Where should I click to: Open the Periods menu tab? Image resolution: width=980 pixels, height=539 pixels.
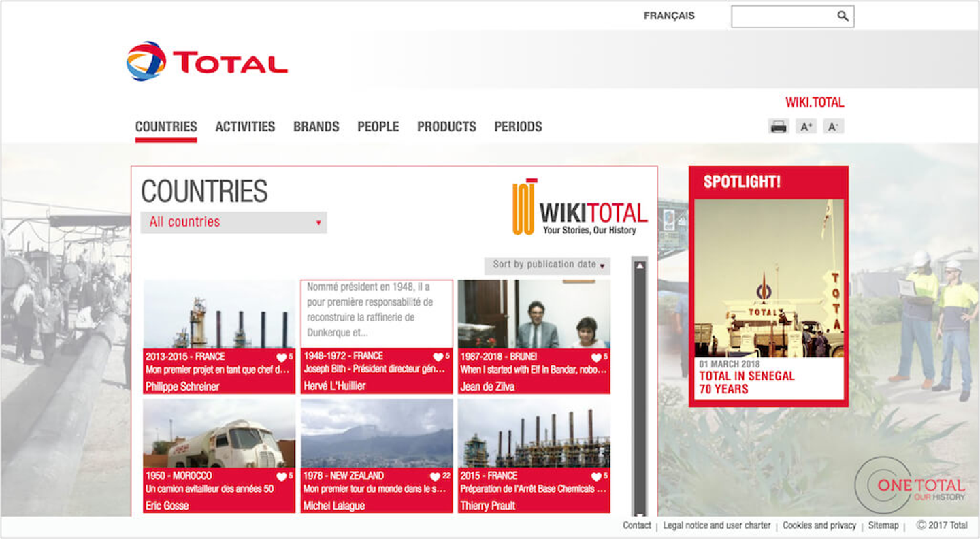518,127
